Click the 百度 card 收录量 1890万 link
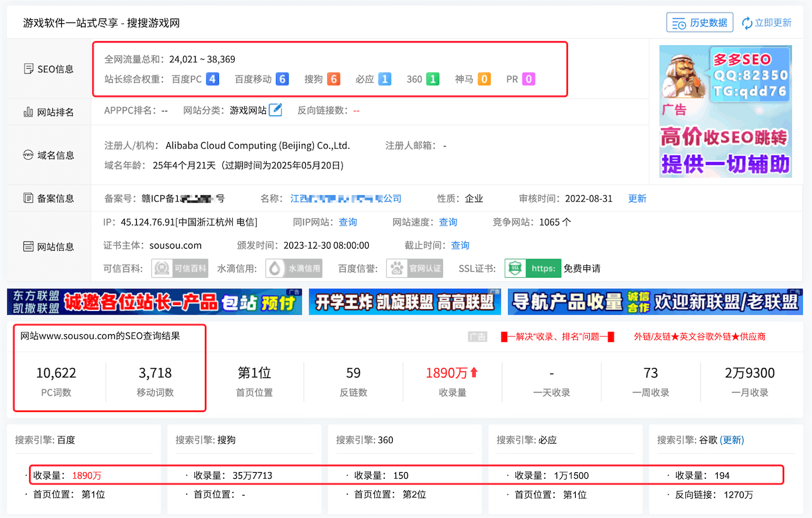This screenshot has height=518, width=812. 87,475
